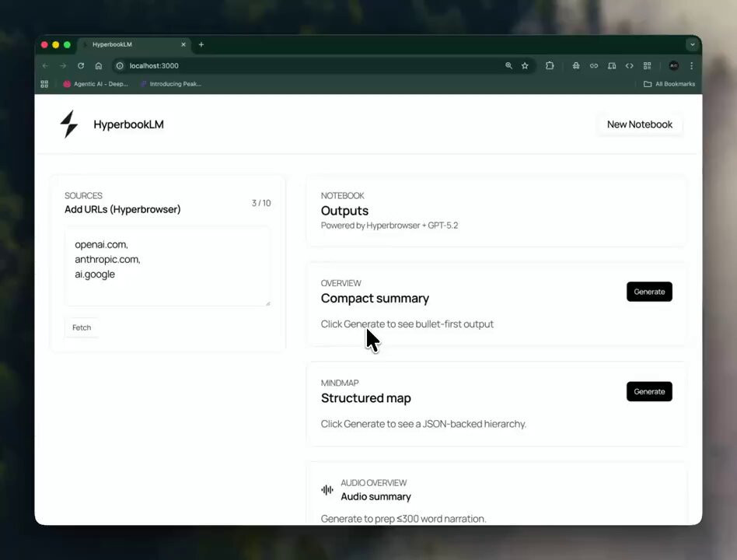Open the browser profile avatar

673,66
